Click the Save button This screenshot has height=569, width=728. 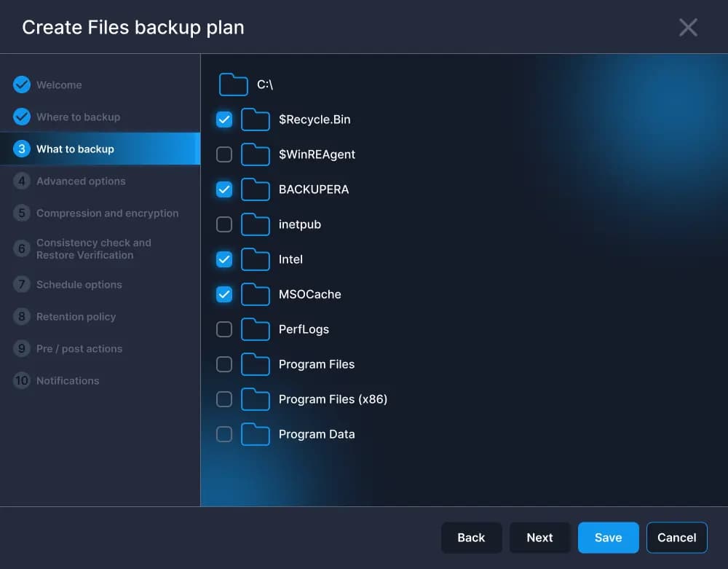click(x=608, y=538)
